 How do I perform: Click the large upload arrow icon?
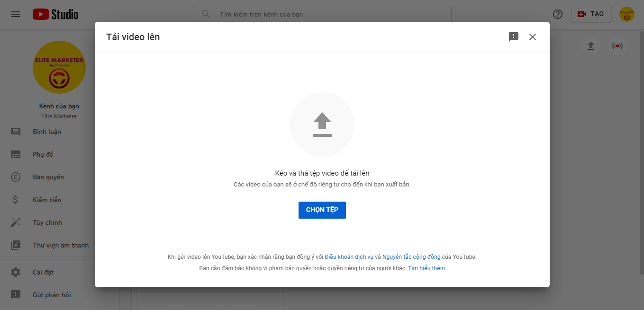[322, 124]
